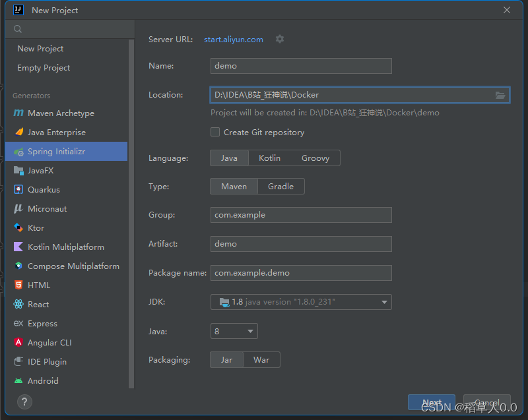
Task: Click the Cancel button
Action: [487, 402]
